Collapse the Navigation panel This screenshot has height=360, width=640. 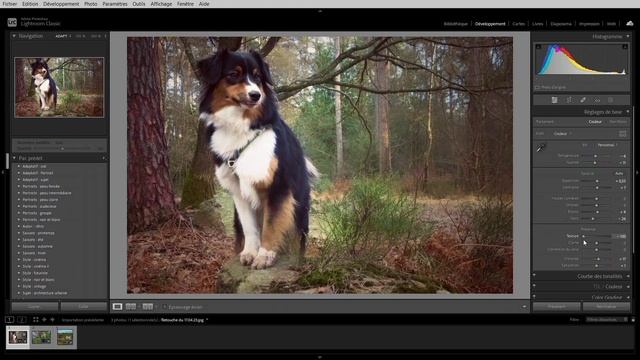pos(14,36)
